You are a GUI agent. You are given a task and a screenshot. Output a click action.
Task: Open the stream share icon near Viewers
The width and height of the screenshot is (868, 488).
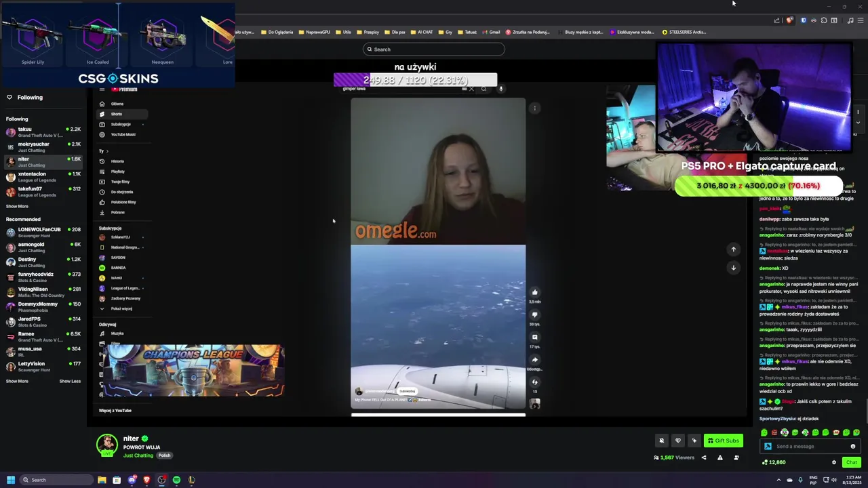click(703, 457)
